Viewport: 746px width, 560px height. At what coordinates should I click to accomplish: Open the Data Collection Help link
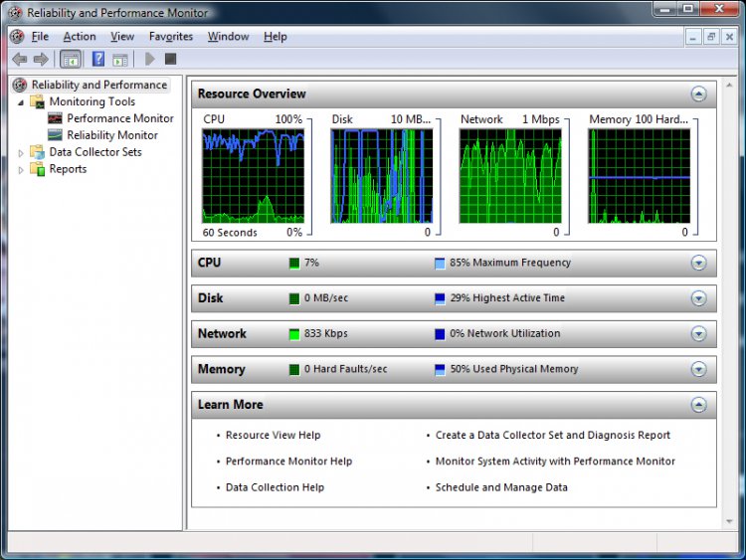[275, 487]
